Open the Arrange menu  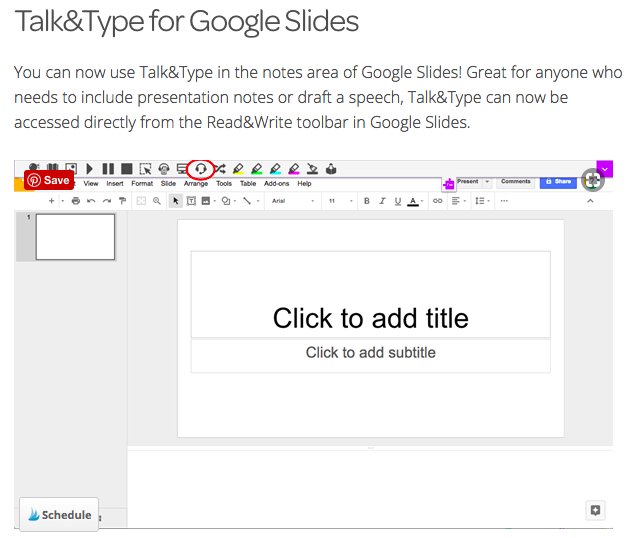(x=196, y=183)
